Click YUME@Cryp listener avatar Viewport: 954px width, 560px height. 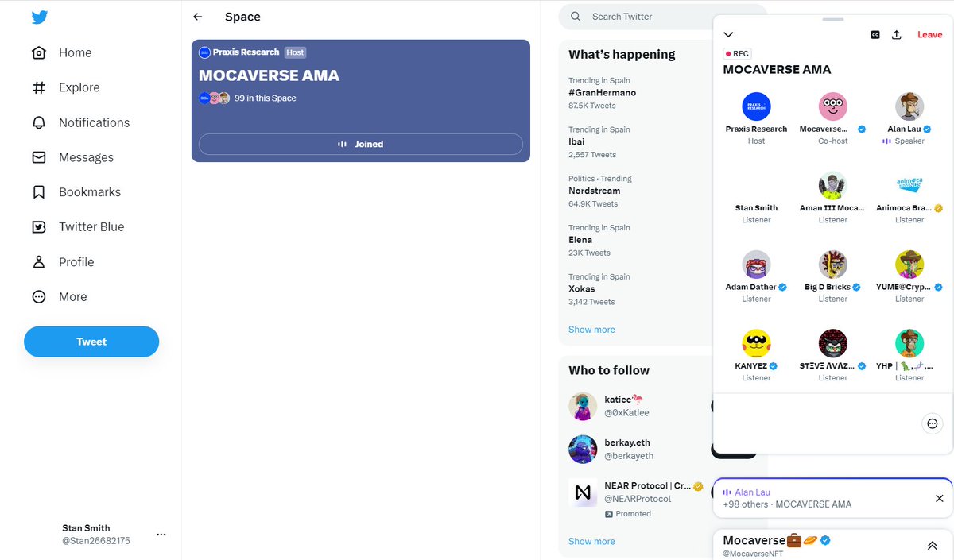click(909, 265)
